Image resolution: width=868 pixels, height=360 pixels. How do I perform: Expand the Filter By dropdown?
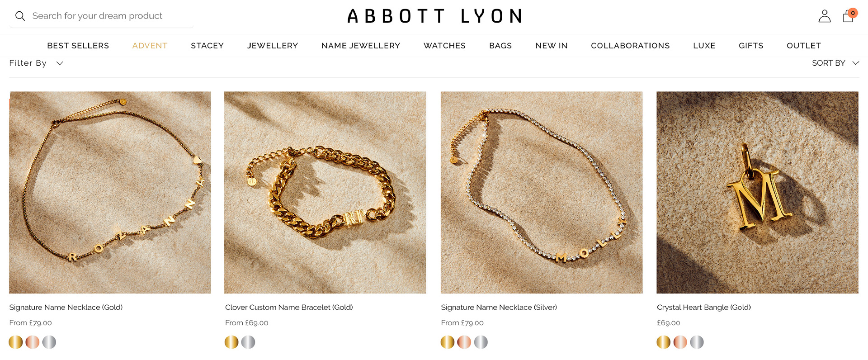36,63
